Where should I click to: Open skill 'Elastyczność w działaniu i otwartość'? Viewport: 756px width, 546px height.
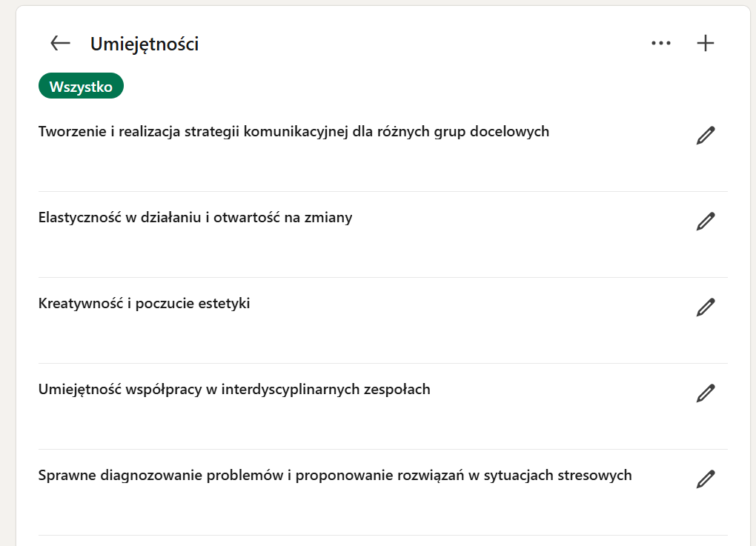coord(195,217)
